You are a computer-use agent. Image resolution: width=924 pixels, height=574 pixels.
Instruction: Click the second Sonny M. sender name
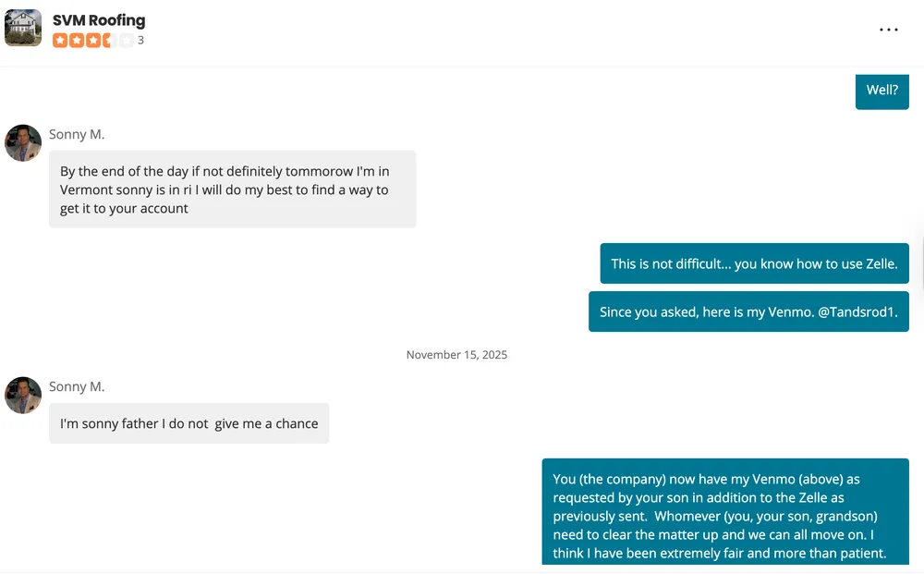click(77, 386)
